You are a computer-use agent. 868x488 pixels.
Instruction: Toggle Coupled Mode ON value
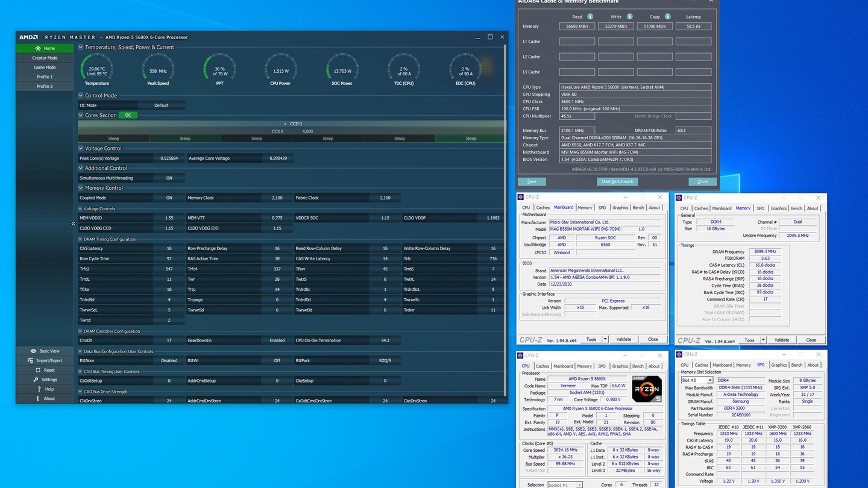pyautogui.click(x=169, y=198)
